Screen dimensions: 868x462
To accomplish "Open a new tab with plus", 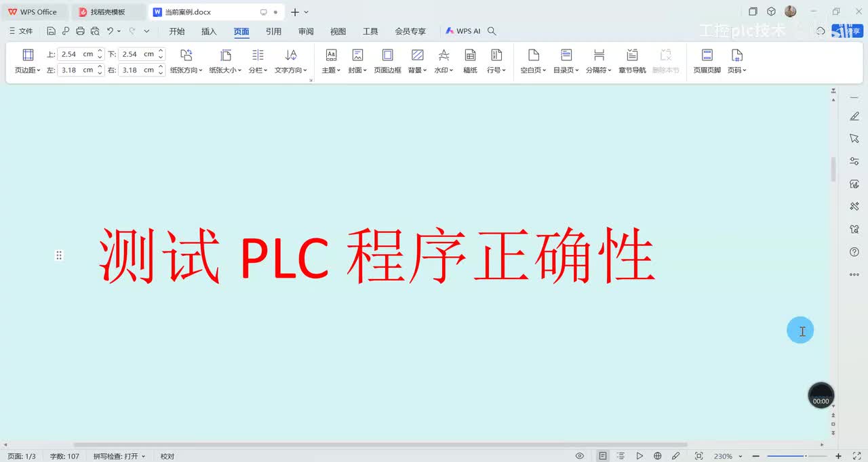I will point(295,12).
